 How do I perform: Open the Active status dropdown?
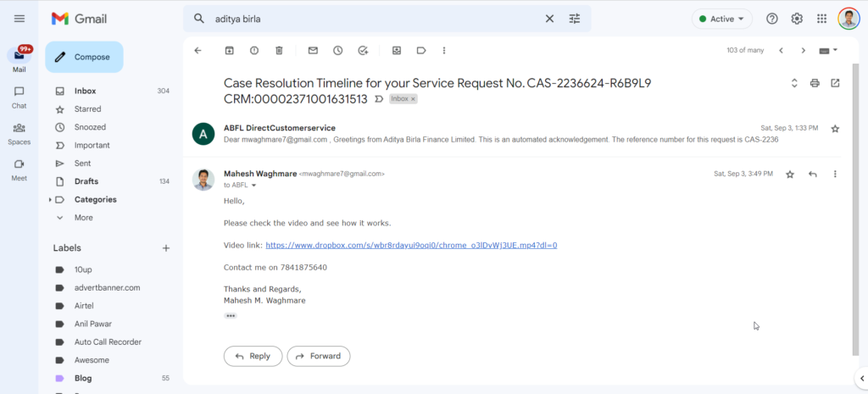point(722,19)
